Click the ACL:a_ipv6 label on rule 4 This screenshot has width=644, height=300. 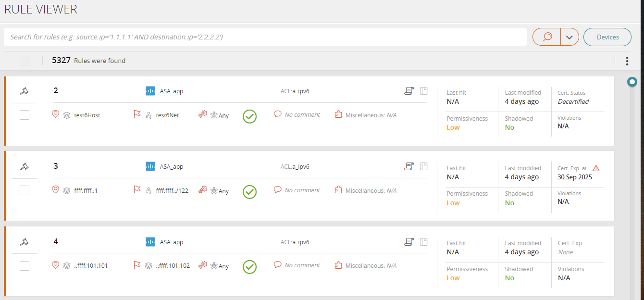(x=295, y=242)
